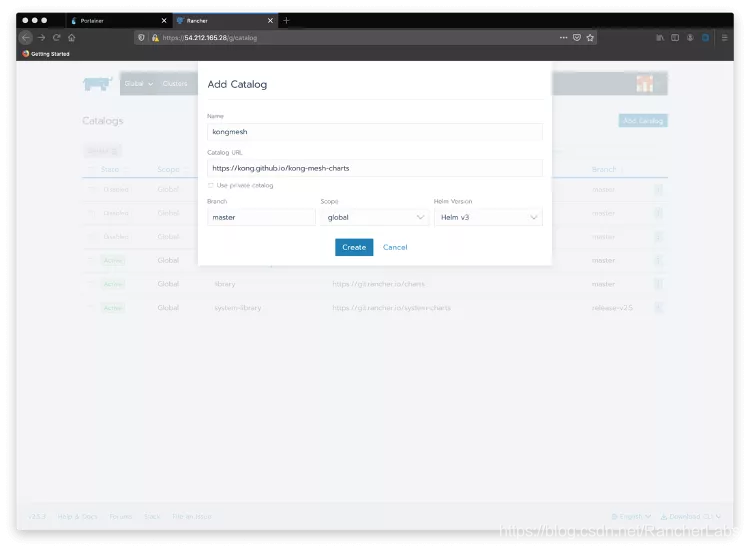Click the Rancher cow logo
The width and height of the screenshot is (750, 550).
click(x=98, y=84)
